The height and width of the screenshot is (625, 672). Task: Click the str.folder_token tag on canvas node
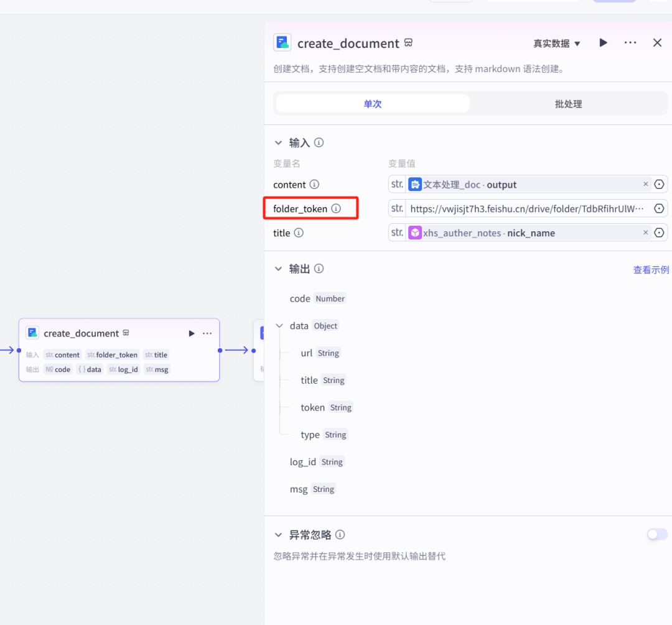112,354
